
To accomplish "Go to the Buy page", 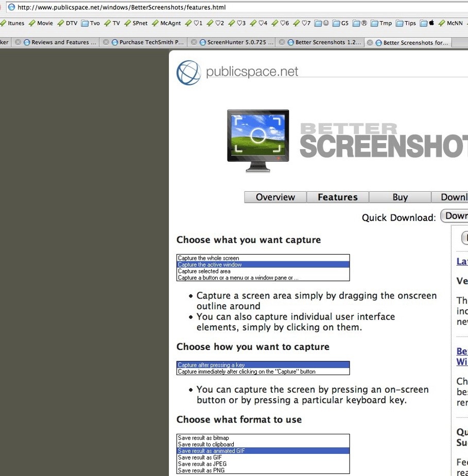I will [x=400, y=198].
